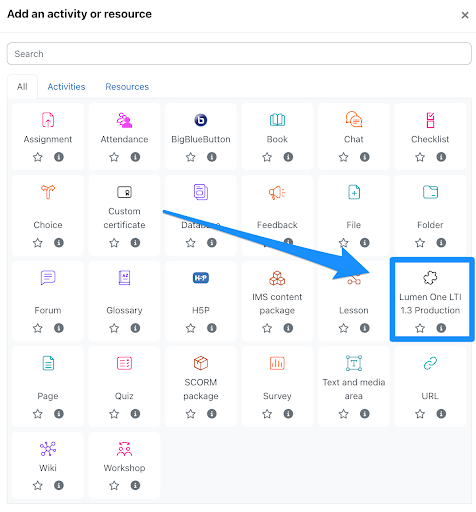
Task: Open the URL resource icon
Action: click(x=430, y=363)
